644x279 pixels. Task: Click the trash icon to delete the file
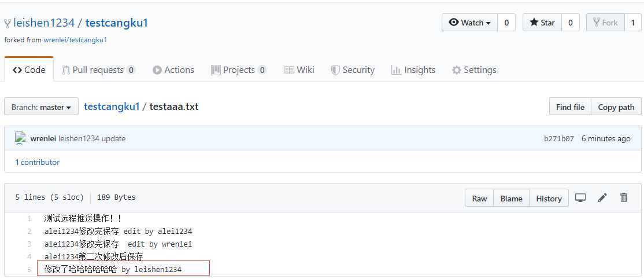pyautogui.click(x=624, y=197)
